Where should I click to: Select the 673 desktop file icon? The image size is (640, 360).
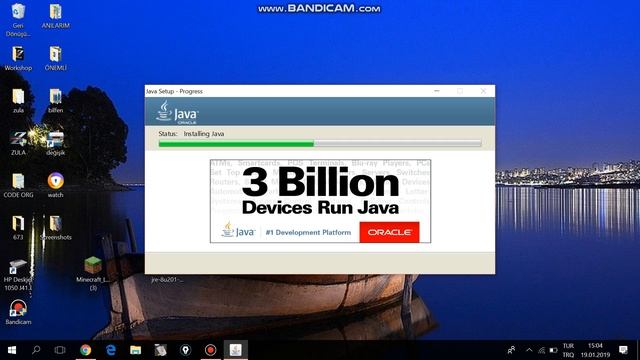pyautogui.click(x=18, y=228)
